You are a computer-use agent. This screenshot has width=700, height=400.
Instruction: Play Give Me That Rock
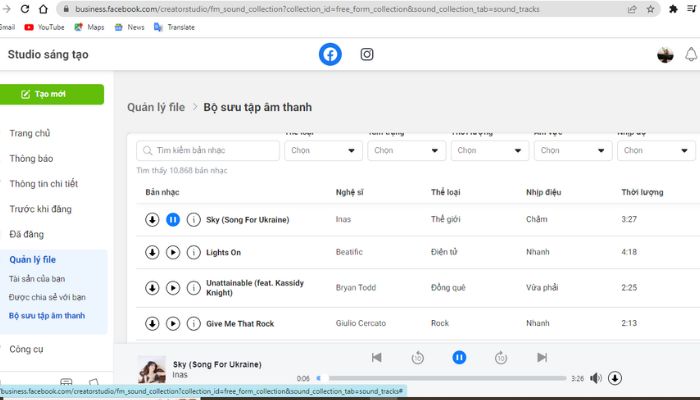pos(173,324)
